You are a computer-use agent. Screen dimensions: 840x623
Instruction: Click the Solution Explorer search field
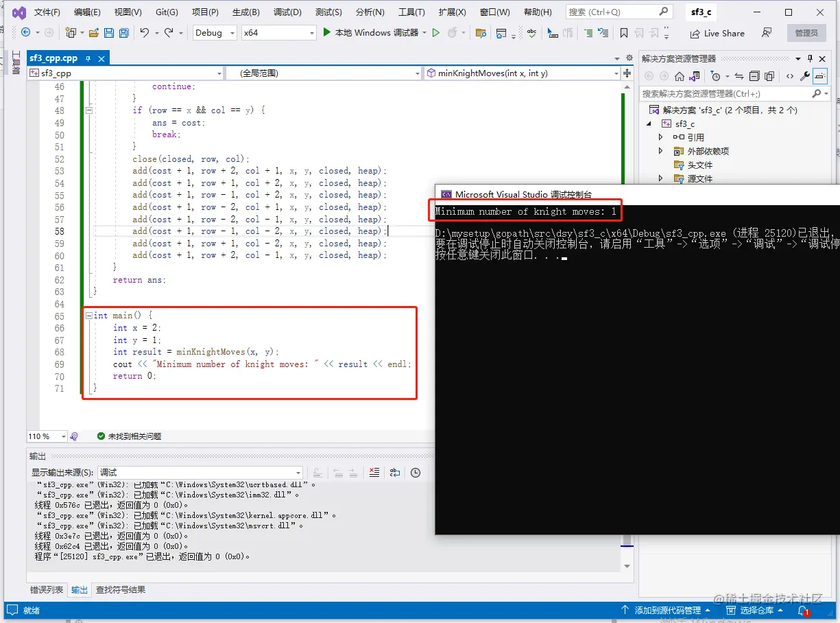[734, 93]
